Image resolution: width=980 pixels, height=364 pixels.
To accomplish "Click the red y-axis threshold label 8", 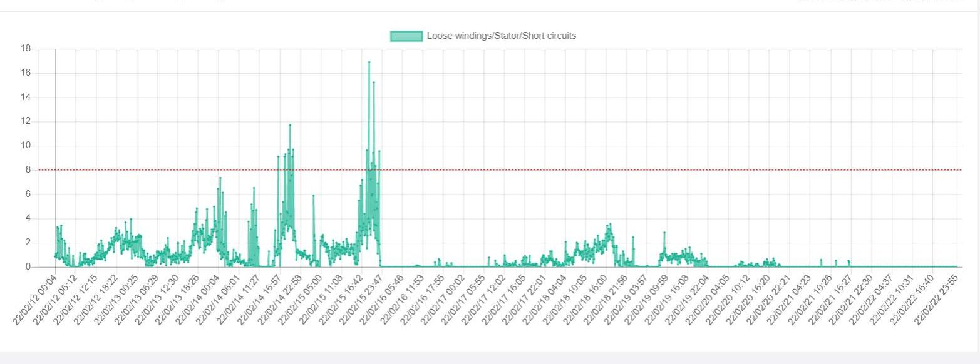I will click(x=28, y=170).
